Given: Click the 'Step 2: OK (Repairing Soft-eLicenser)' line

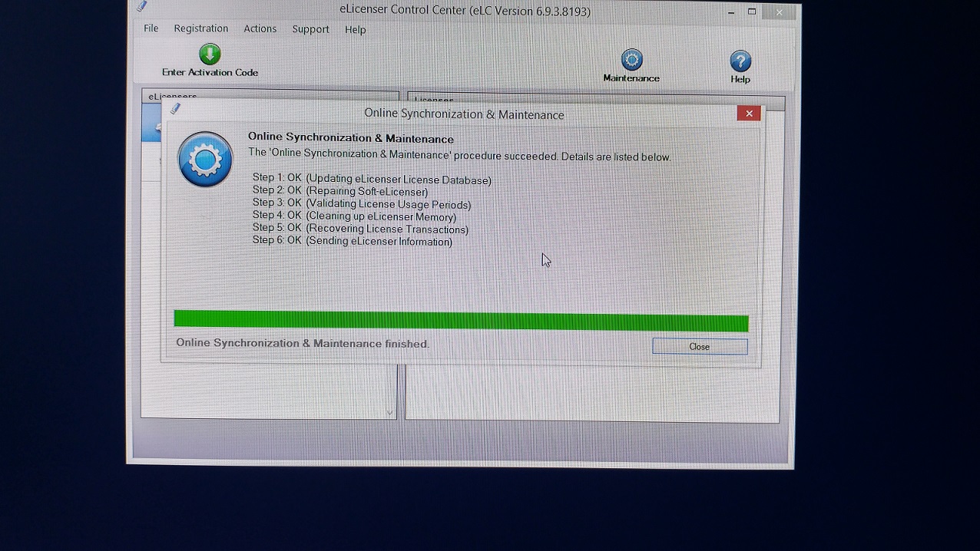Looking at the screenshot, I should 340,191.
